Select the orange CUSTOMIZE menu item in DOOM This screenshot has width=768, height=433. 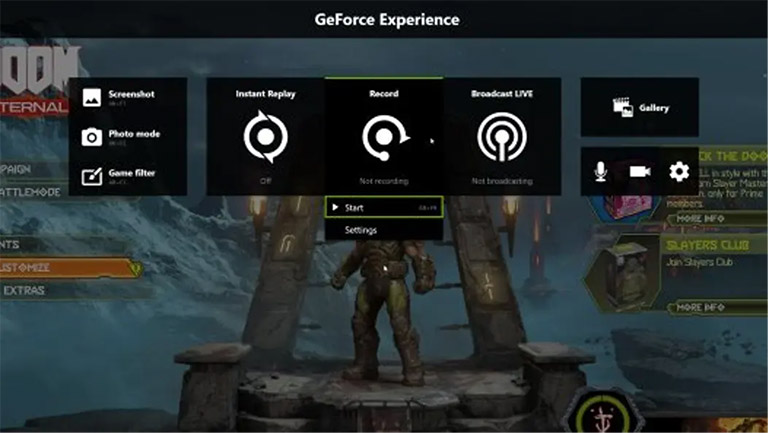pyautogui.click(x=69, y=267)
